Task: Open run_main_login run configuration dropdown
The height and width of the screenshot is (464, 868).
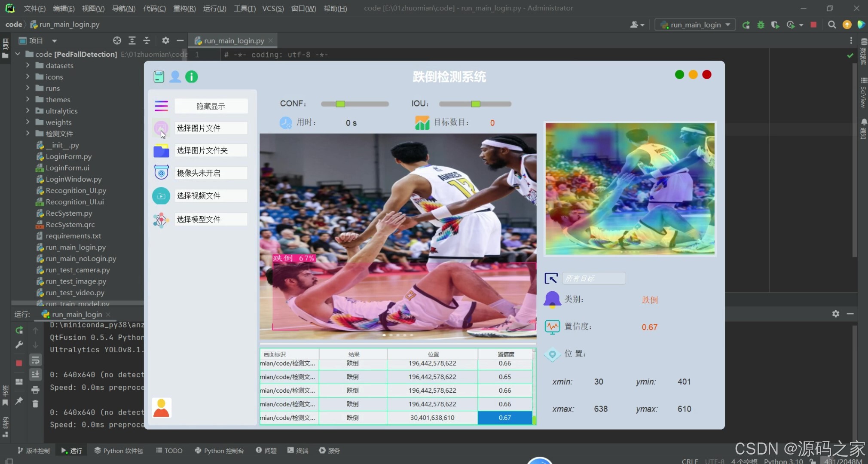Action: pyautogui.click(x=695, y=25)
